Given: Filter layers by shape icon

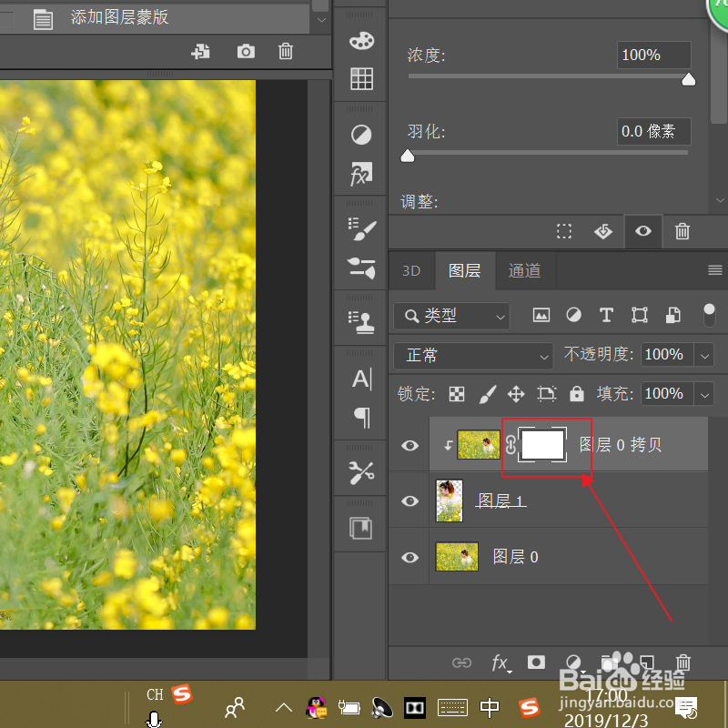Looking at the screenshot, I should pyautogui.click(x=640, y=315).
